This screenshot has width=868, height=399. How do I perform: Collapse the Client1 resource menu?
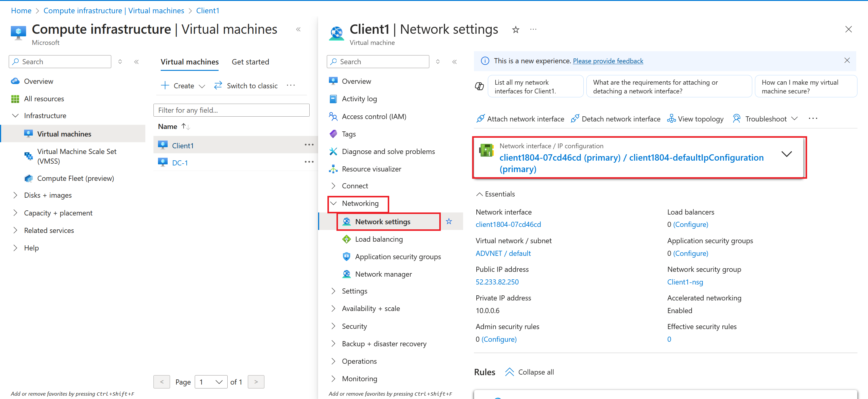pyautogui.click(x=454, y=61)
